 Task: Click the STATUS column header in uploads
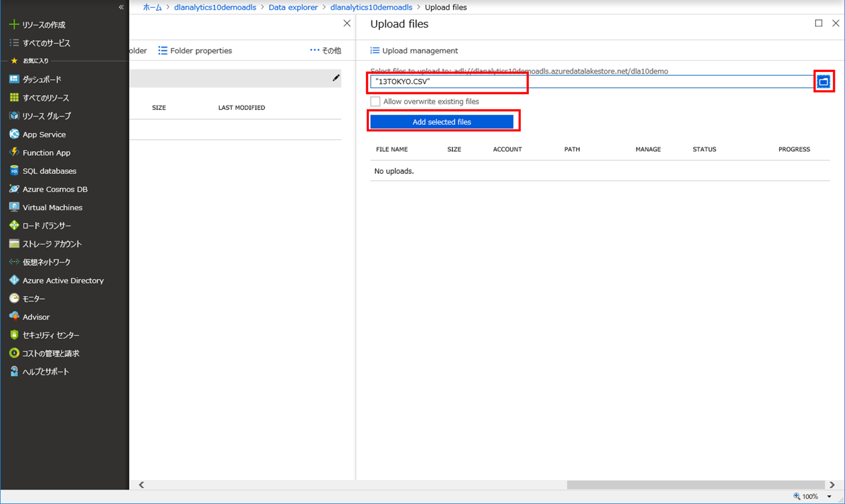coord(704,150)
